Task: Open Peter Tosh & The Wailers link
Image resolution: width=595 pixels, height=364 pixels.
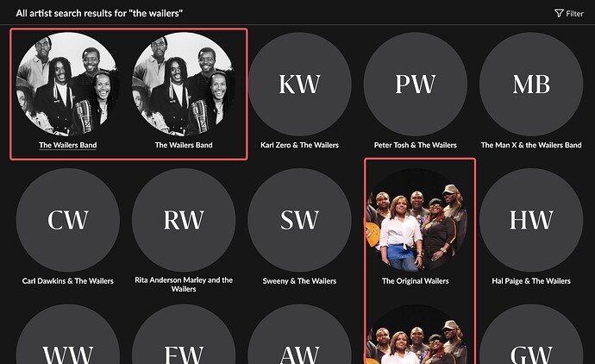Action: pos(415,145)
